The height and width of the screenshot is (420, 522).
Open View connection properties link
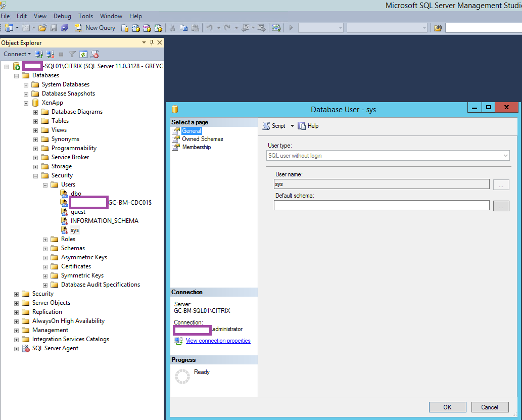pos(218,341)
